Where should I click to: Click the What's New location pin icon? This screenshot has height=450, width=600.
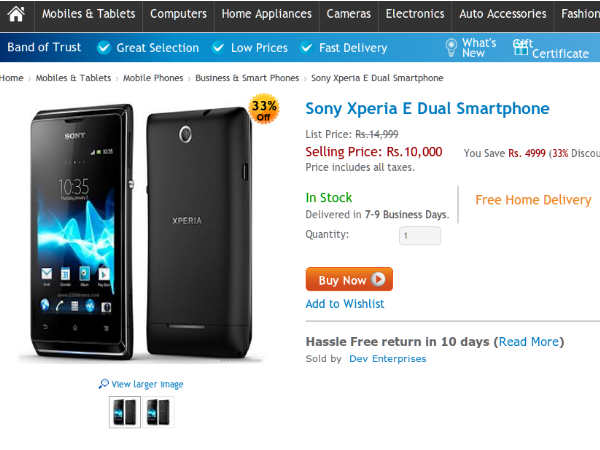452,47
